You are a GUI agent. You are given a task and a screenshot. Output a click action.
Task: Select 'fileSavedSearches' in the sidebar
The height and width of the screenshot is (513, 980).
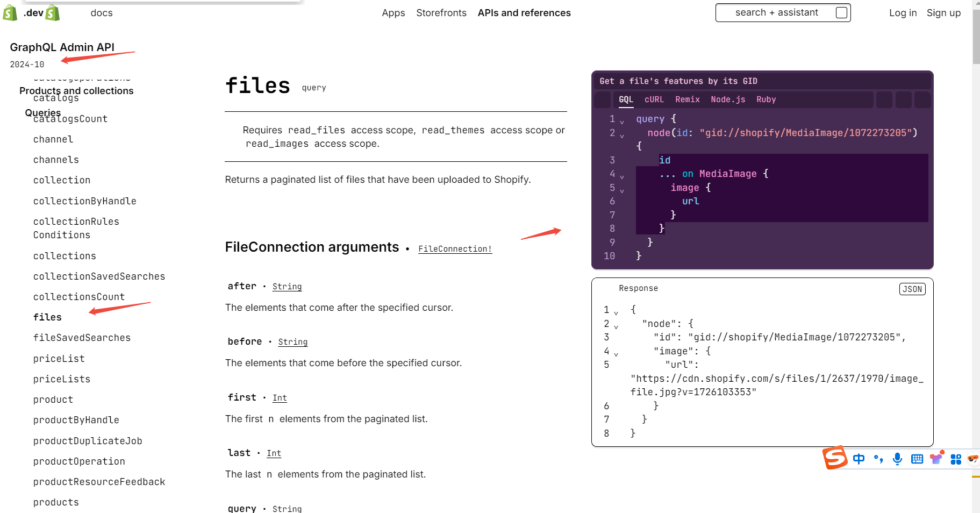click(x=82, y=338)
